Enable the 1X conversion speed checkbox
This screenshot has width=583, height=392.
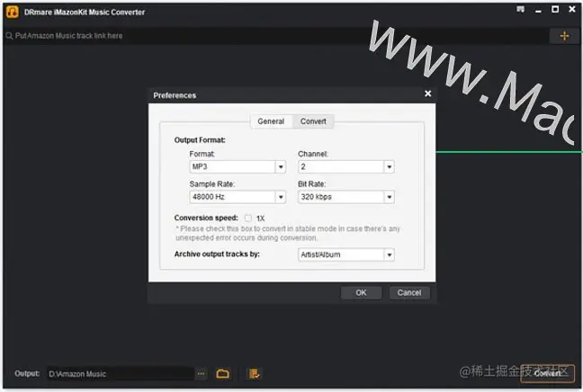(248, 218)
